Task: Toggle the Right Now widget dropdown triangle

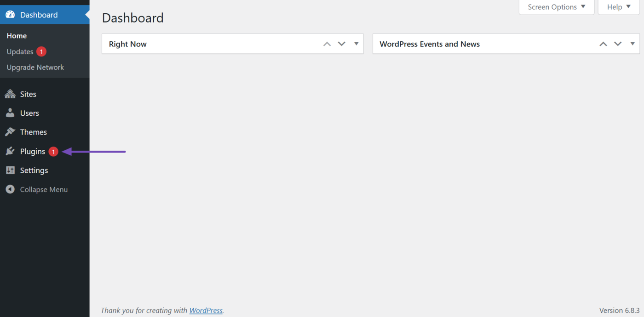Action: (356, 44)
